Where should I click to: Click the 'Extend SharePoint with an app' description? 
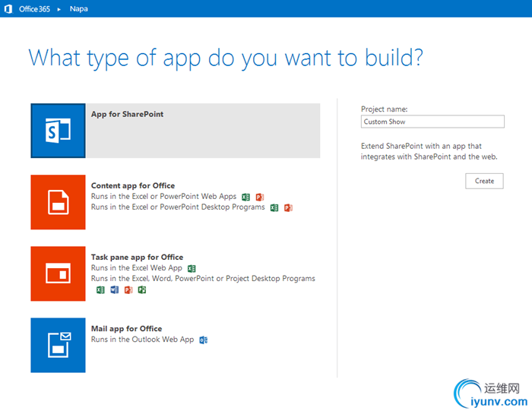click(429, 151)
